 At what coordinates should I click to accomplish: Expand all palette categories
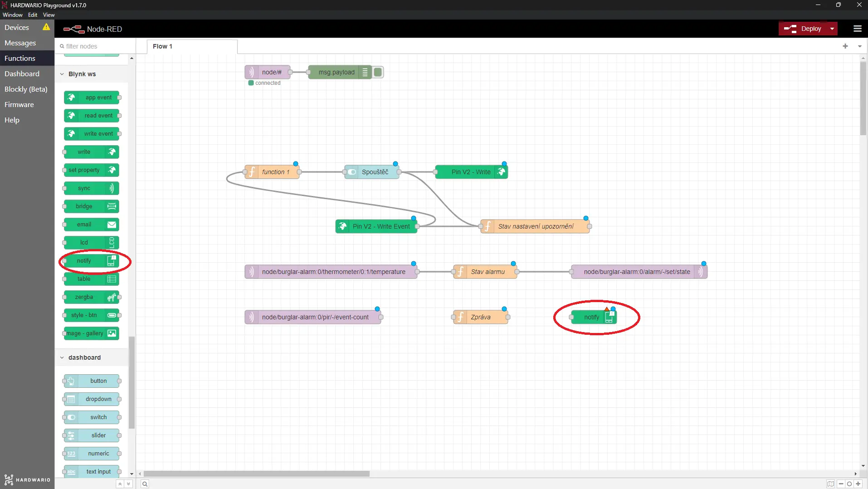(128, 484)
